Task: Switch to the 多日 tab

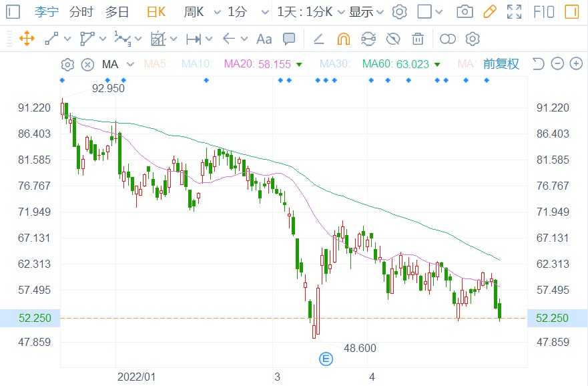Action: 117,12
